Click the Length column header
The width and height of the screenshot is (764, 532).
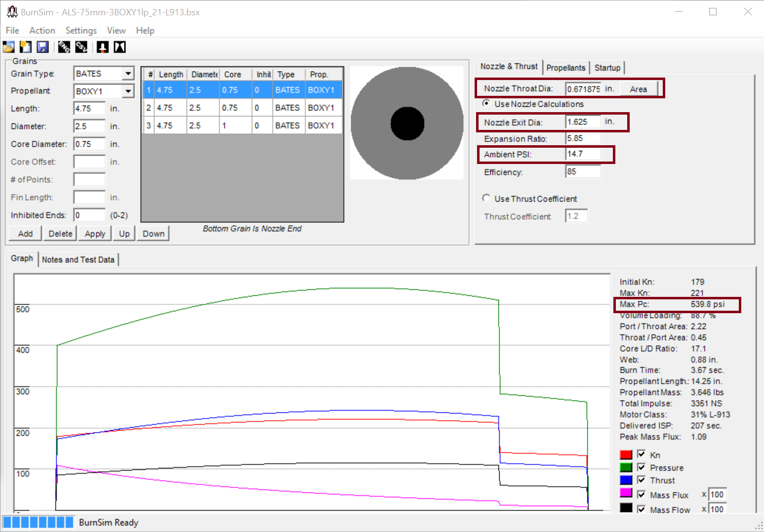171,74
